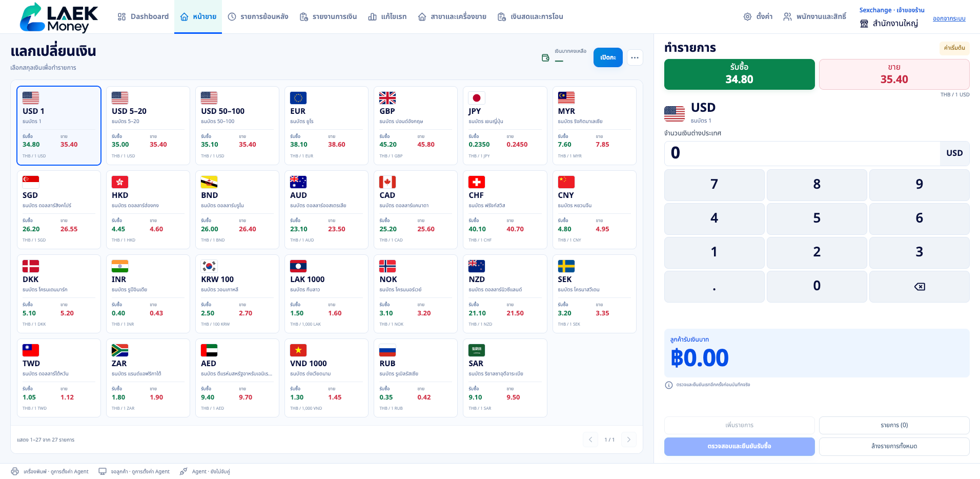Go to previous page arrow
980x479 pixels.
click(590, 440)
